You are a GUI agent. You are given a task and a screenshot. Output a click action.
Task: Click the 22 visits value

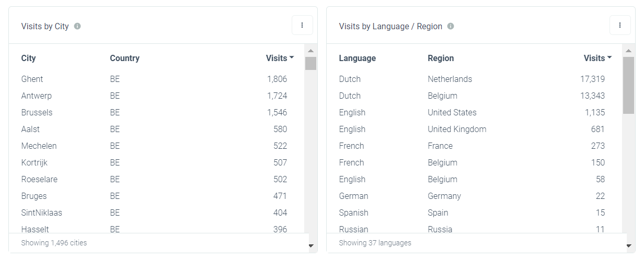tap(600, 196)
